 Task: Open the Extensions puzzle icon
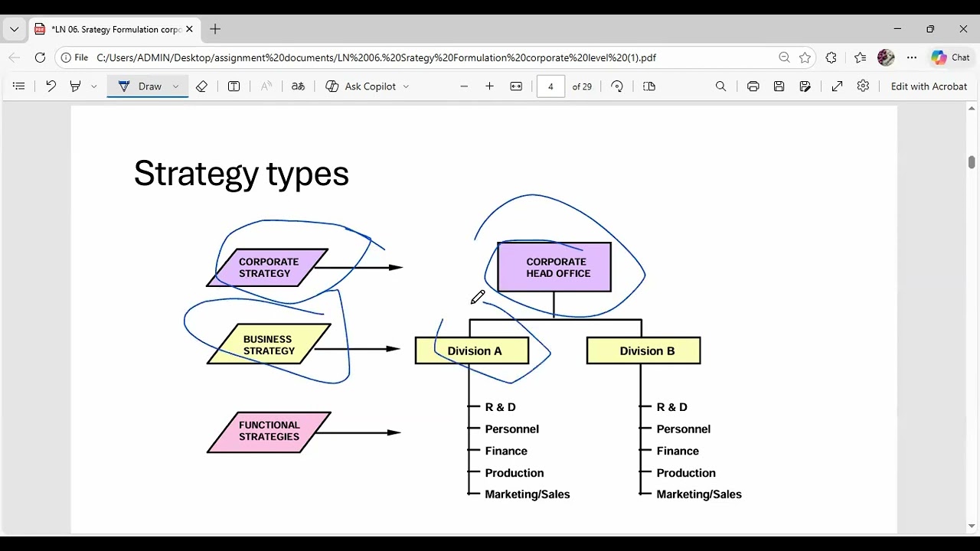pyautogui.click(x=831, y=57)
